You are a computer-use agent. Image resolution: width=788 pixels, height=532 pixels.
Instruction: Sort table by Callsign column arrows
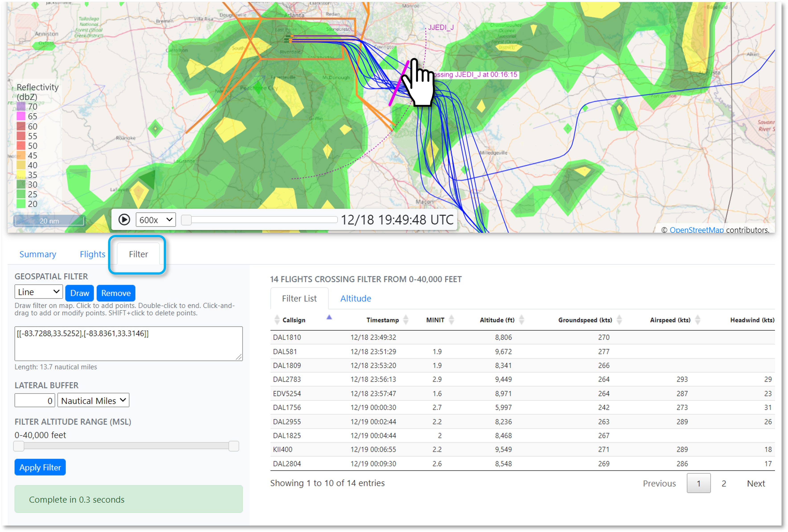click(277, 320)
